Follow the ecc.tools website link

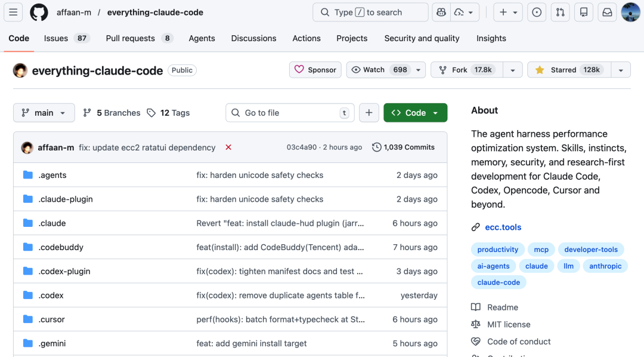click(x=503, y=227)
